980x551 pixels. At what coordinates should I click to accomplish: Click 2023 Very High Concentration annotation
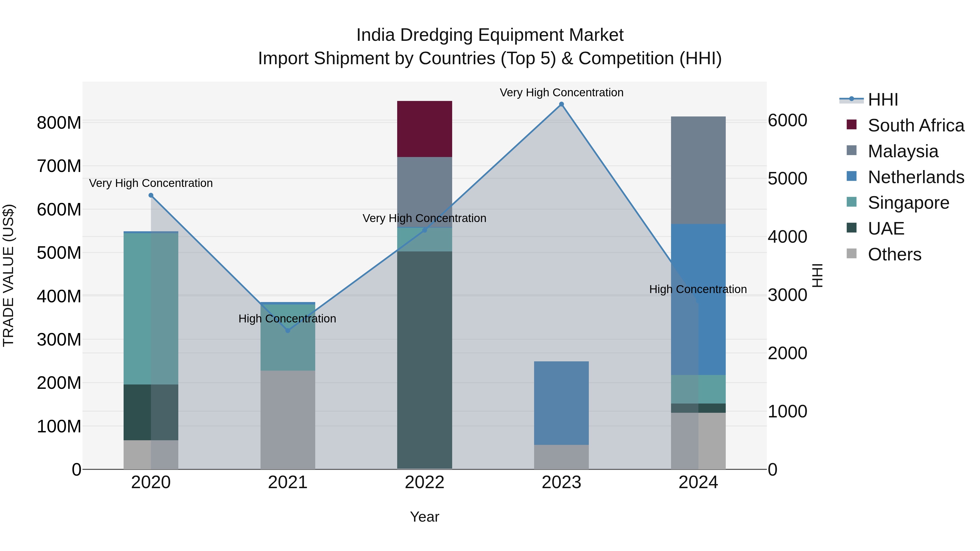click(562, 93)
